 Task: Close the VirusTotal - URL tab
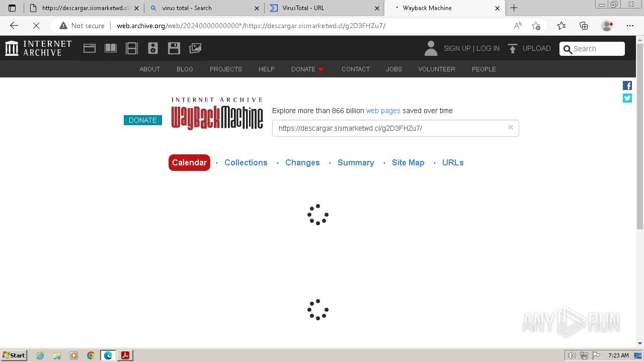point(377,8)
